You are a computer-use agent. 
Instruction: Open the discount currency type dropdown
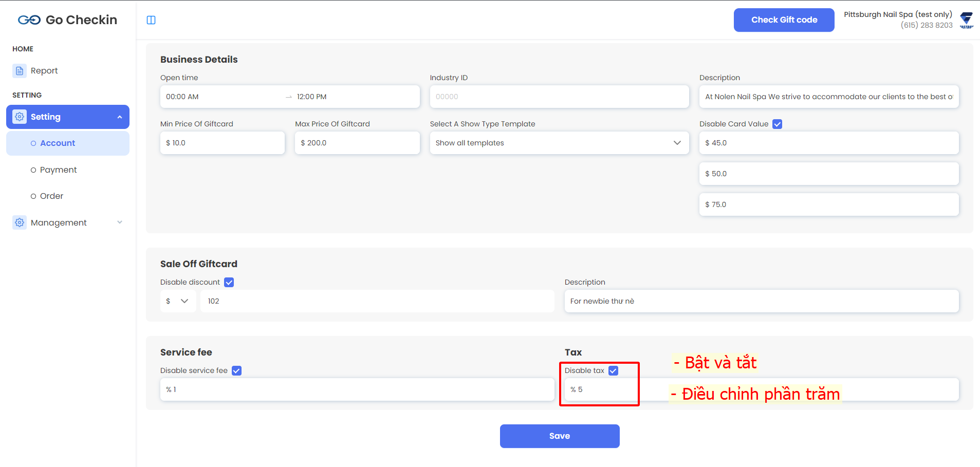click(x=178, y=301)
